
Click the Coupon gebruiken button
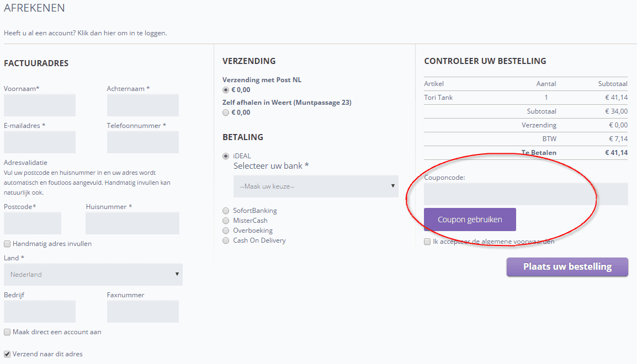point(470,220)
